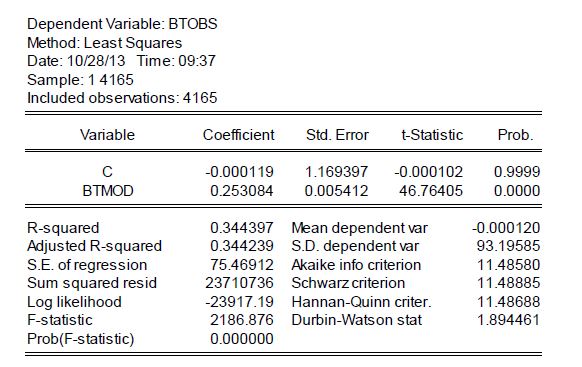Click the Schwarz criterion value 11.48885
This screenshot has height=367, width=582.
pos(508,283)
